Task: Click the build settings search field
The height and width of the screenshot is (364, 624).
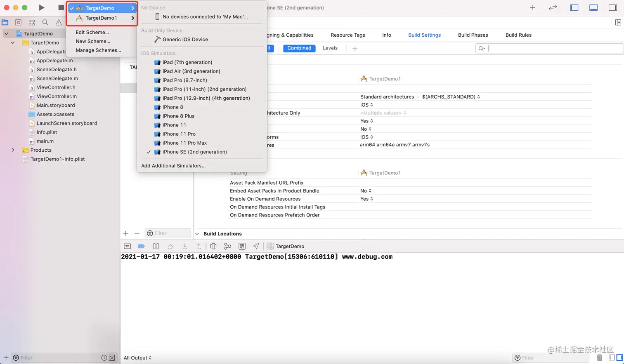Action: pyautogui.click(x=549, y=49)
